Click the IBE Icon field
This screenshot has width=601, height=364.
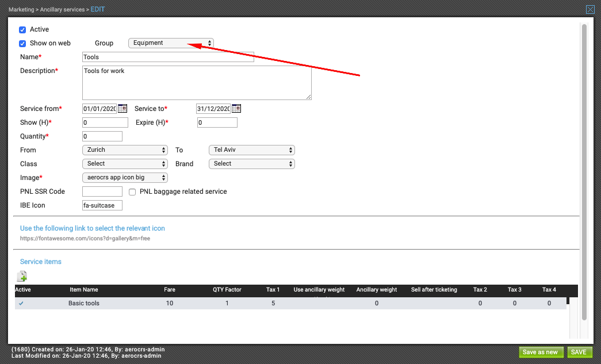(x=102, y=205)
